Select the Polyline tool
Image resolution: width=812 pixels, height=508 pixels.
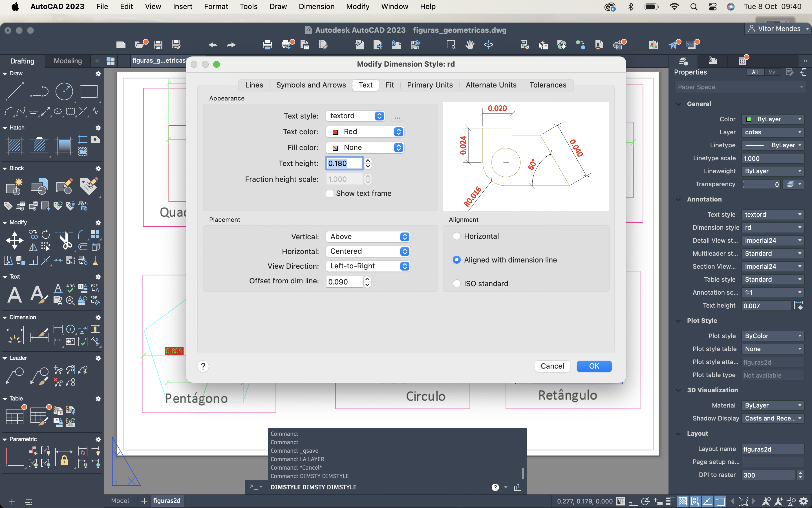pos(39,91)
